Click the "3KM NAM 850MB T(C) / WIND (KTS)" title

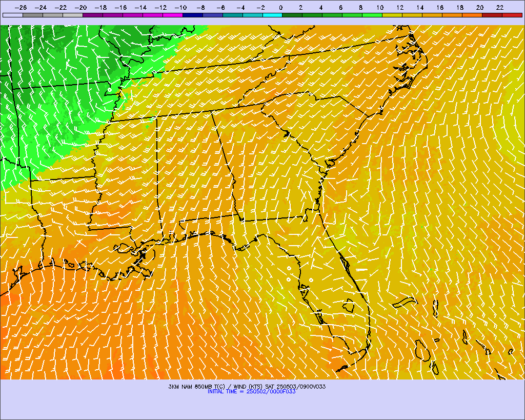point(216,387)
